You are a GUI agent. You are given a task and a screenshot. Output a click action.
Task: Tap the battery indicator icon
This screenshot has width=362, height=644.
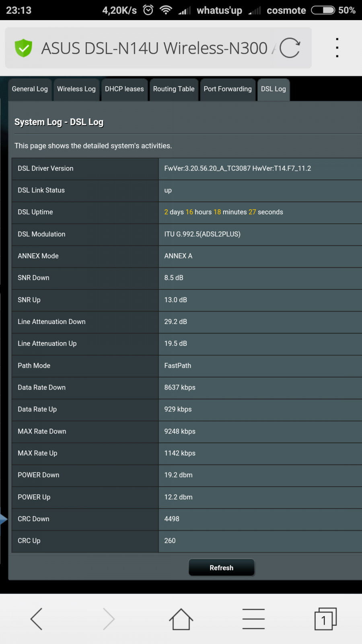click(x=323, y=10)
